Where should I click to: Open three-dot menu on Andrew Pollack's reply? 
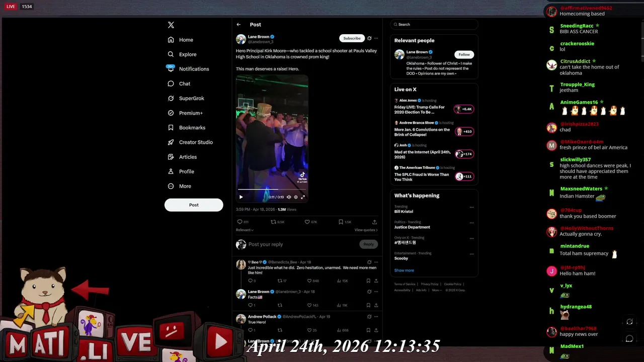[376, 317]
